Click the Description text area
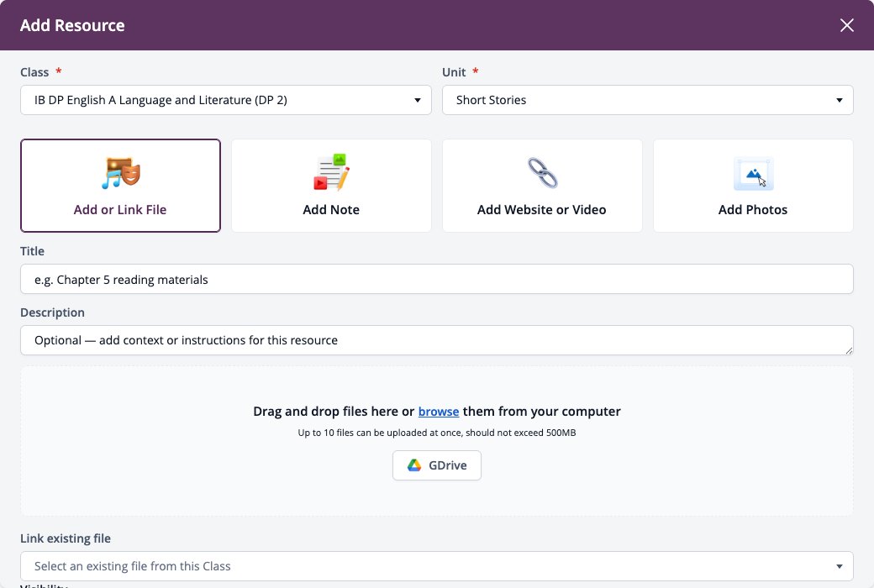 tap(437, 340)
